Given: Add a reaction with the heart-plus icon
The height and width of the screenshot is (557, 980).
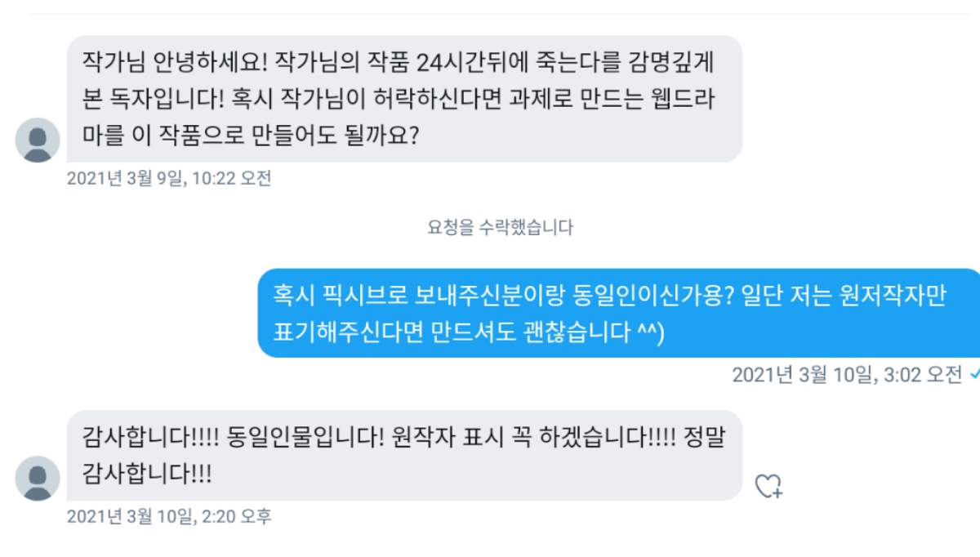Looking at the screenshot, I should pyautogui.click(x=768, y=486).
